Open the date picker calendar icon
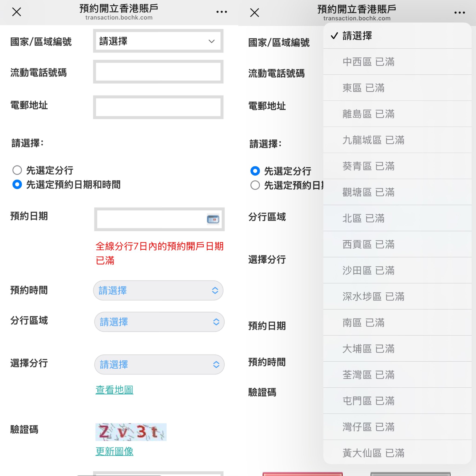This screenshot has width=476, height=476. click(213, 219)
